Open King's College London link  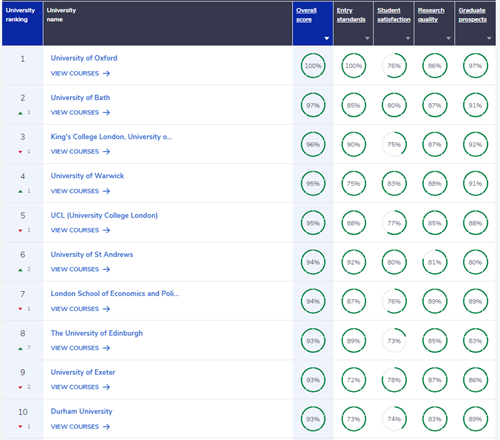point(111,137)
